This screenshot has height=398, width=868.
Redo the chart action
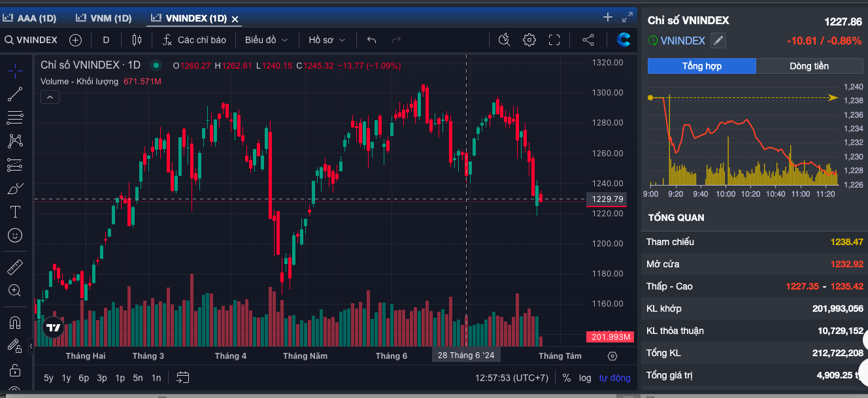[396, 40]
